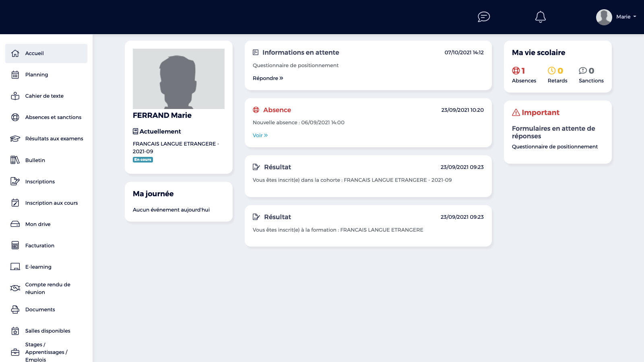The width and height of the screenshot is (644, 362).
Task: Open Salles disponibles from the sidebar
Action: [x=47, y=331]
